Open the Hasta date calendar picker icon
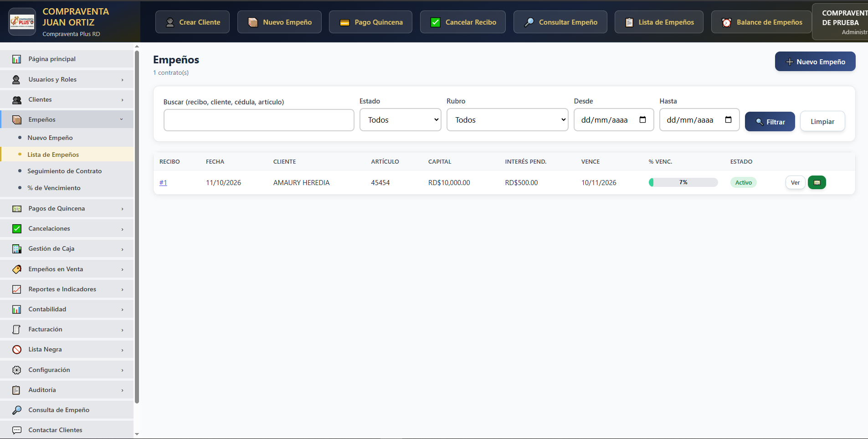 728,120
